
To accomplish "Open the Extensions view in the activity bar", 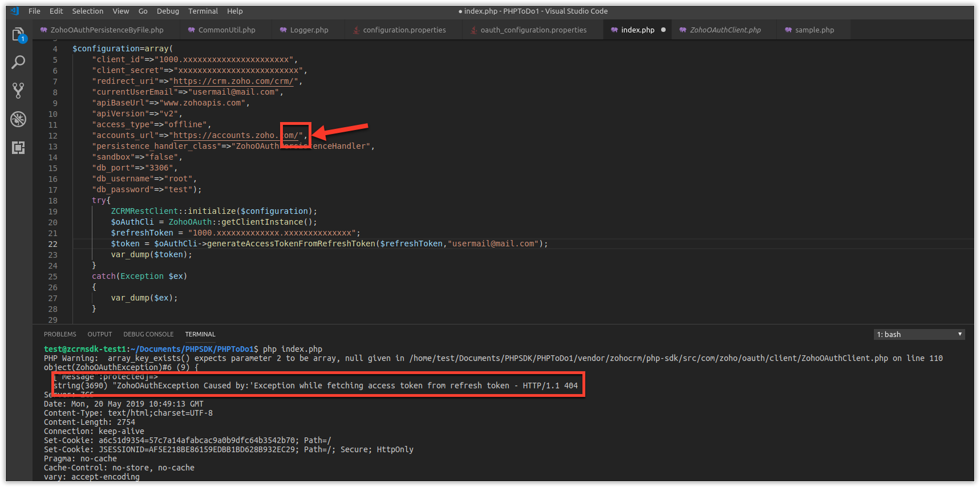I will click(x=18, y=148).
